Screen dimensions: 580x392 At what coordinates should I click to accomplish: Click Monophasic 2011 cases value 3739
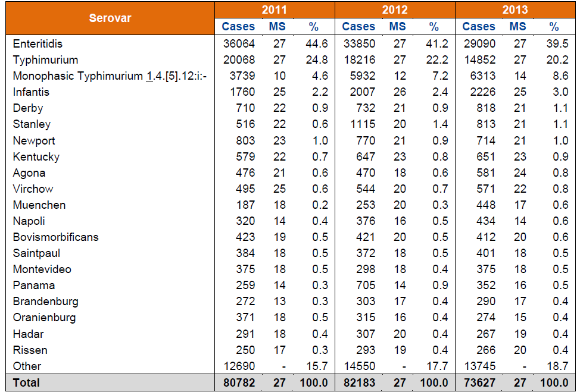pos(242,76)
